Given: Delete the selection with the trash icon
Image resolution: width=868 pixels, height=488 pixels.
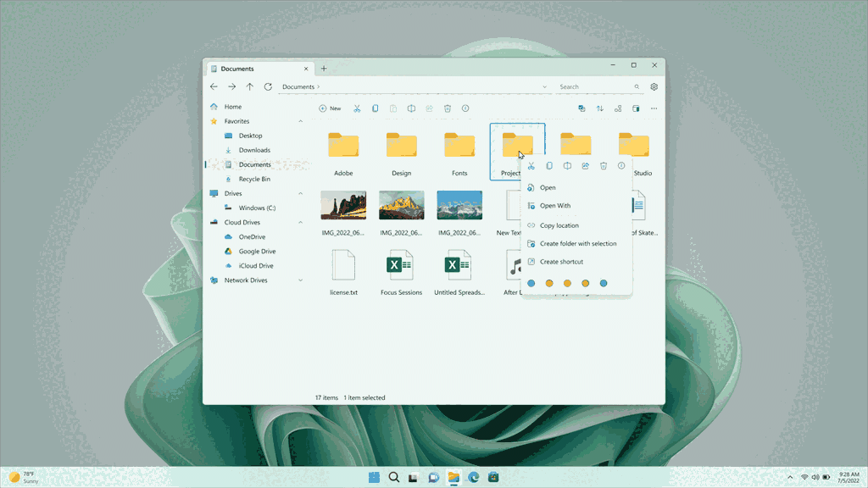Looking at the screenshot, I should pyautogui.click(x=603, y=165).
